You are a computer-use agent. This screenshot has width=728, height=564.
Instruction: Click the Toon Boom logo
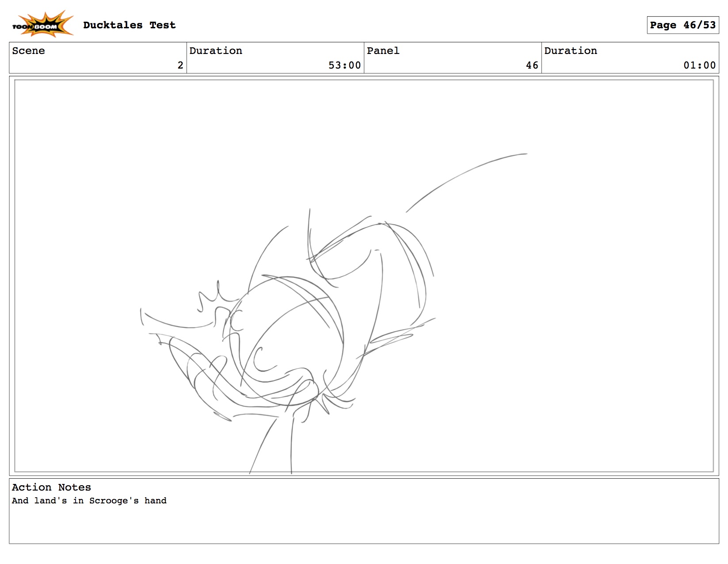42,24
